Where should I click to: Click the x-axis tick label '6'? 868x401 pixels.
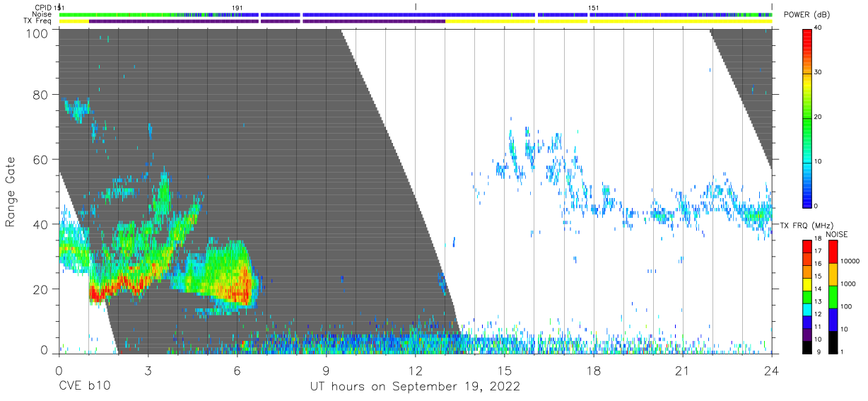pos(237,371)
